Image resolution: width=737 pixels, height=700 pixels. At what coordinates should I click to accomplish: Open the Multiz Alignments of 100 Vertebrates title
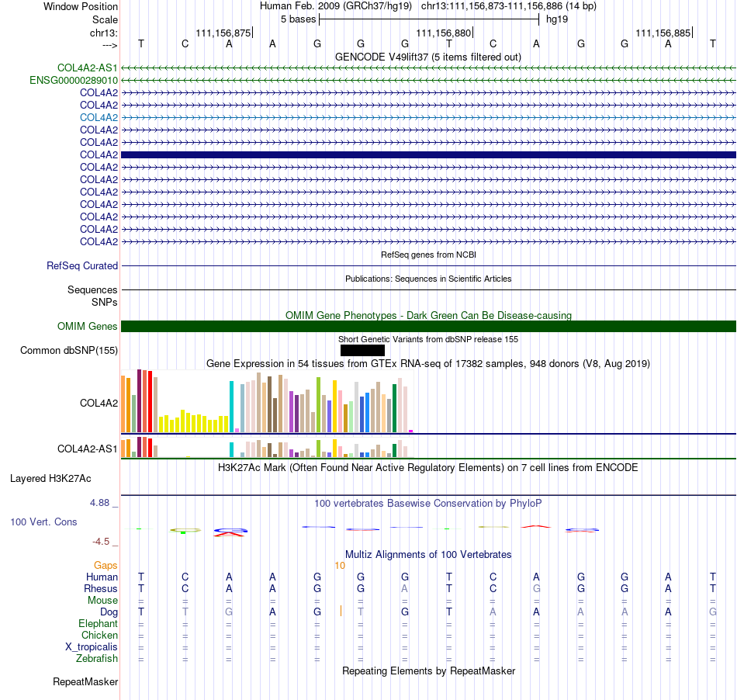point(428,555)
